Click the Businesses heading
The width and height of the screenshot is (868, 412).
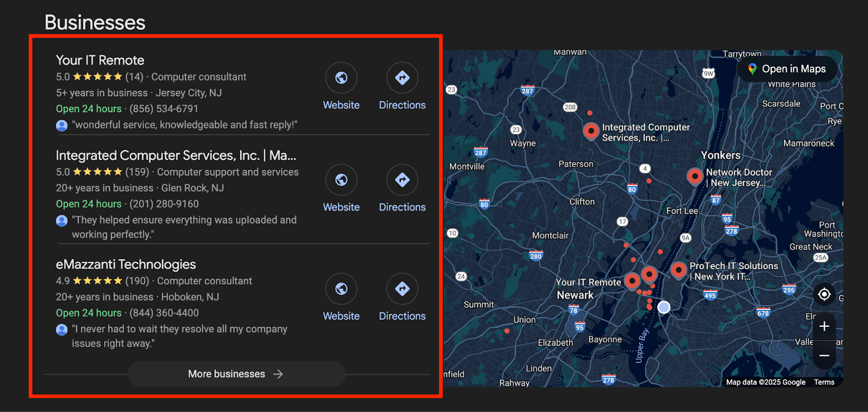tap(95, 23)
